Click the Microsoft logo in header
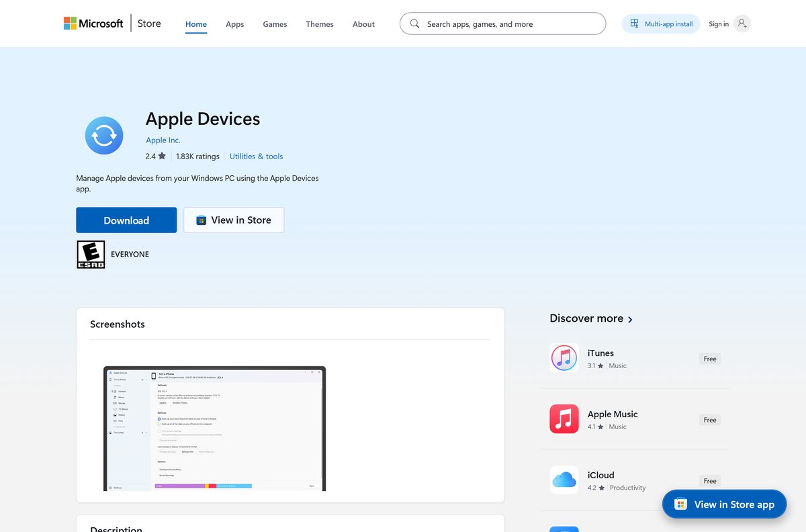 [x=93, y=24]
